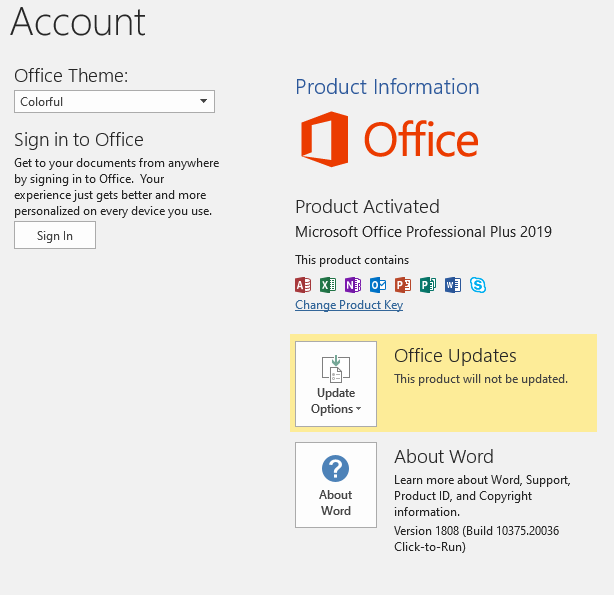Viewport: 614px width, 595px height.
Task: Open the About Word button
Action: point(336,485)
